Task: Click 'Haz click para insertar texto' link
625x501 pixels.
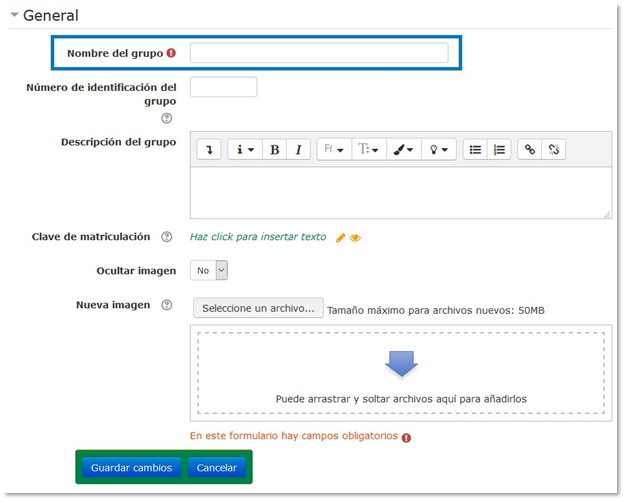Action: [258, 237]
